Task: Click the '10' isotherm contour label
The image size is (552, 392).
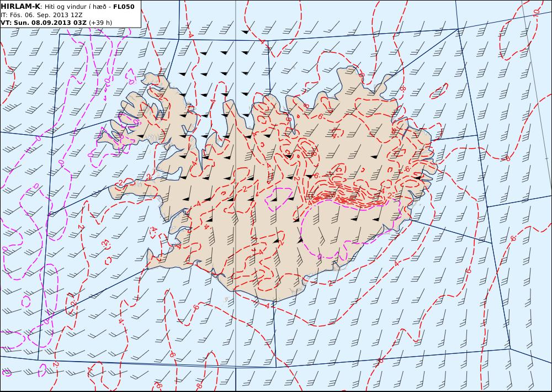Action: [x=536, y=12]
